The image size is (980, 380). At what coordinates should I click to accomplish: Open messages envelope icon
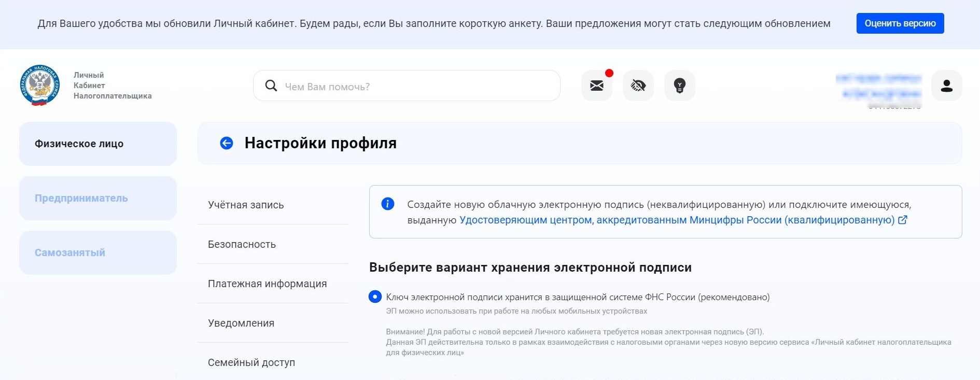coord(597,86)
